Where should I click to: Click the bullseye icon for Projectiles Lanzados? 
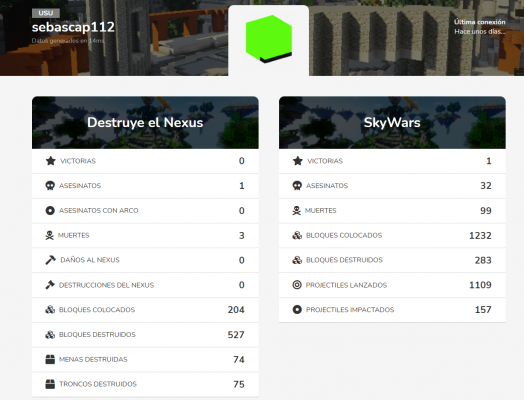click(x=297, y=285)
